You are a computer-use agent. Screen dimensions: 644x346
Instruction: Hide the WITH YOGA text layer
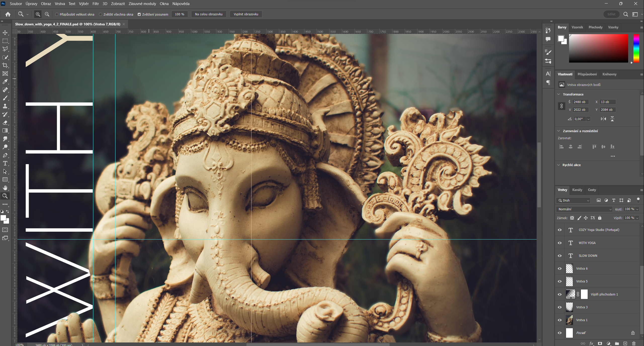560,243
